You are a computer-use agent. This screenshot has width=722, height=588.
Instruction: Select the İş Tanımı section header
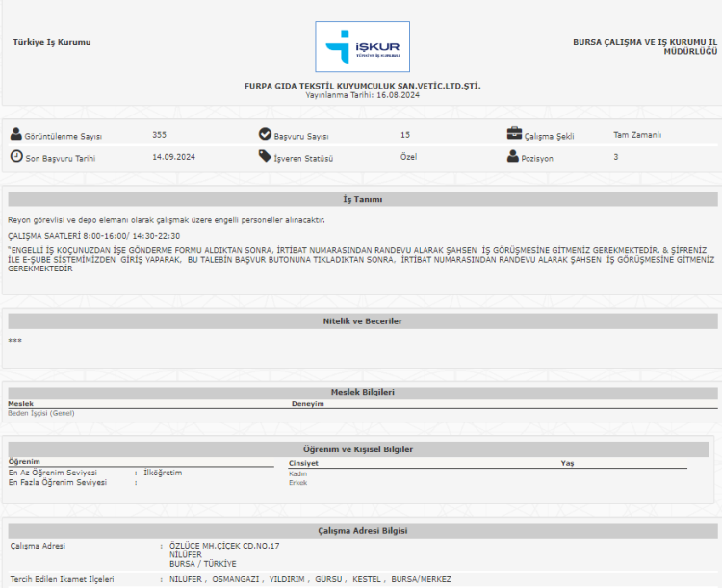tap(363, 199)
